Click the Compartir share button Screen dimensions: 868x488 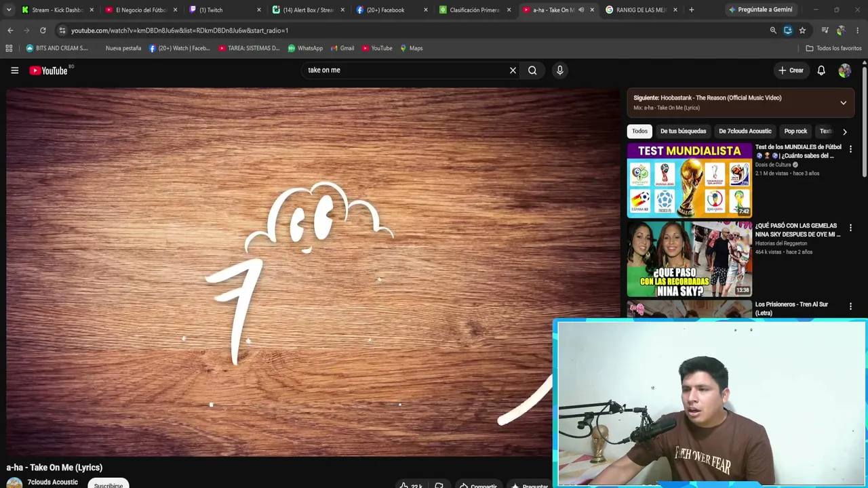(478, 485)
